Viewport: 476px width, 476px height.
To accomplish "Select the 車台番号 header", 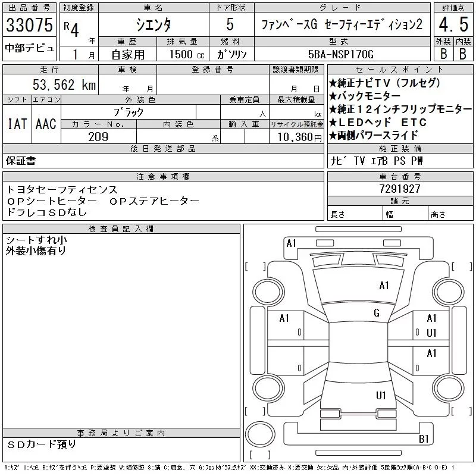I will [x=400, y=176].
